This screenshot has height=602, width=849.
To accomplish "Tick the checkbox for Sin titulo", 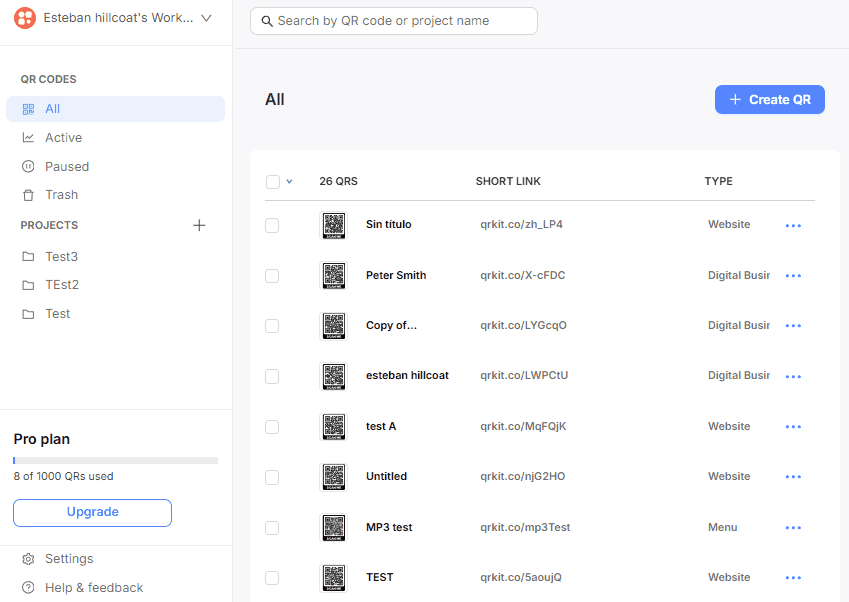I will tap(272, 225).
